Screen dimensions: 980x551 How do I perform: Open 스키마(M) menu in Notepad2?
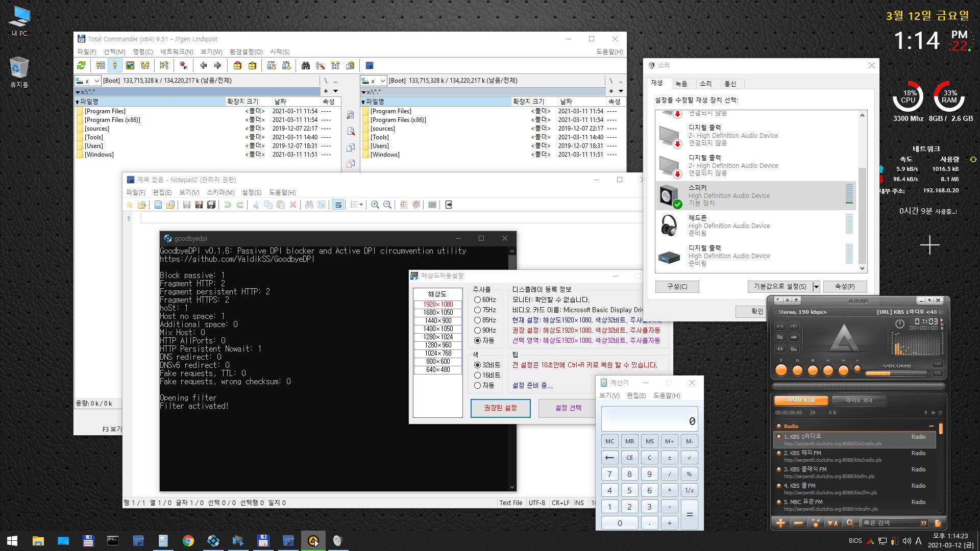click(220, 192)
